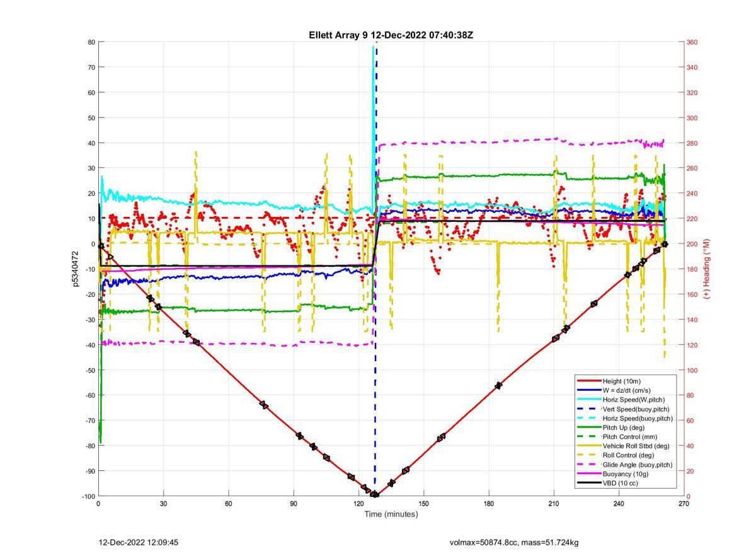Click the '12-Dec-2022 12:09:45' timestamp text

pos(139,542)
